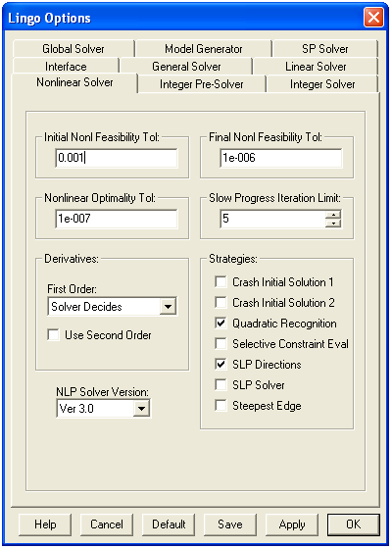Uncheck SLP Directions

[x=220, y=365]
